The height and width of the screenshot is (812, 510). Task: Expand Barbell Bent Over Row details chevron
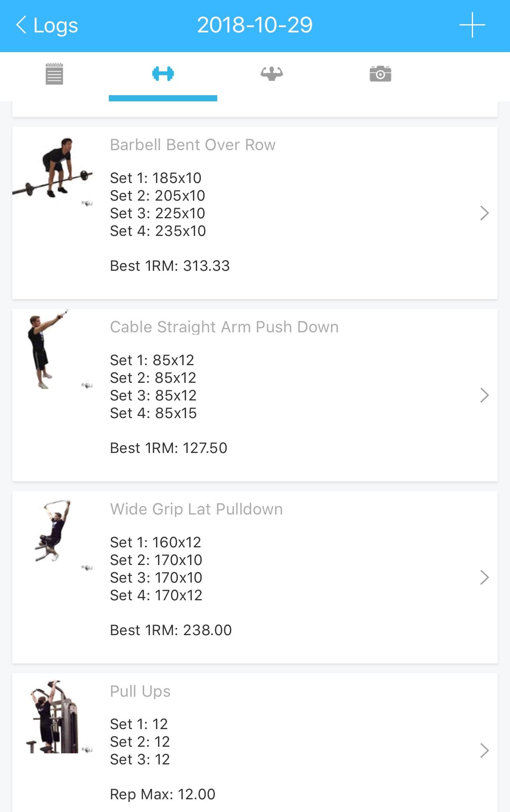coord(484,213)
